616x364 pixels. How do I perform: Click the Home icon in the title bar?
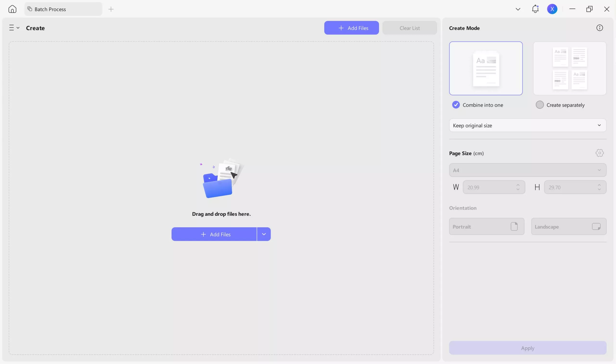[x=12, y=9]
